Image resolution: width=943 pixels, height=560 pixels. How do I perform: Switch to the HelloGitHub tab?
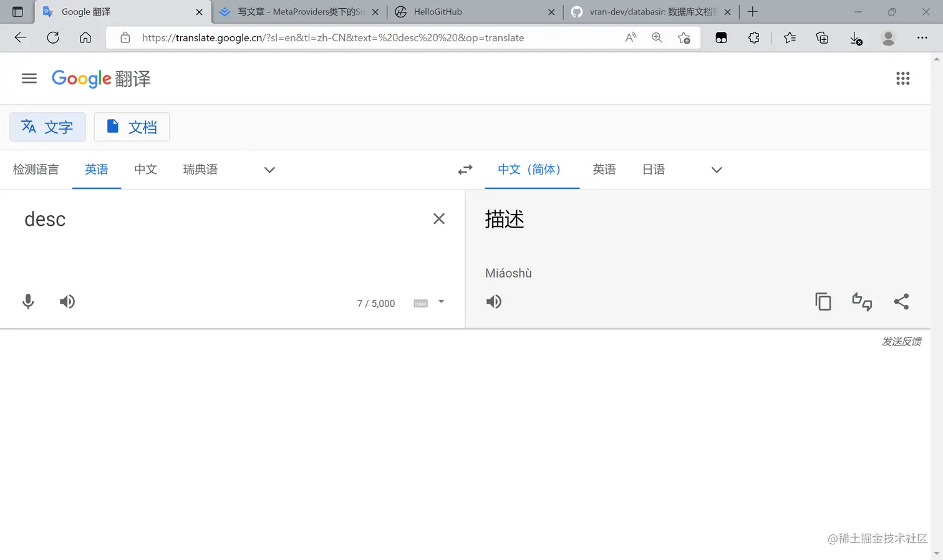tap(475, 12)
